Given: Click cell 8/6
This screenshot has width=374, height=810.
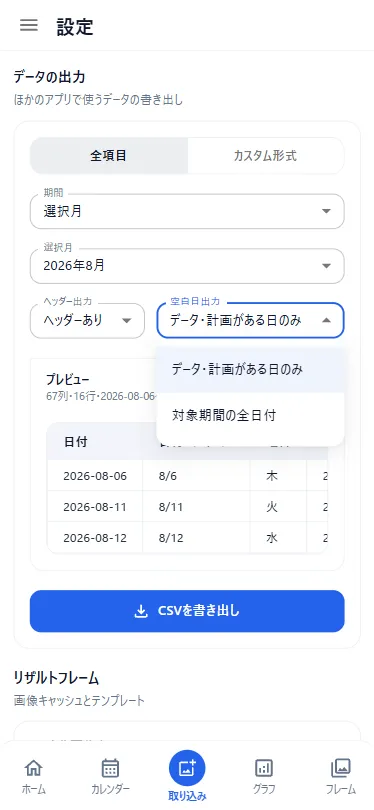Looking at the screenshot, I should [196, 476].
